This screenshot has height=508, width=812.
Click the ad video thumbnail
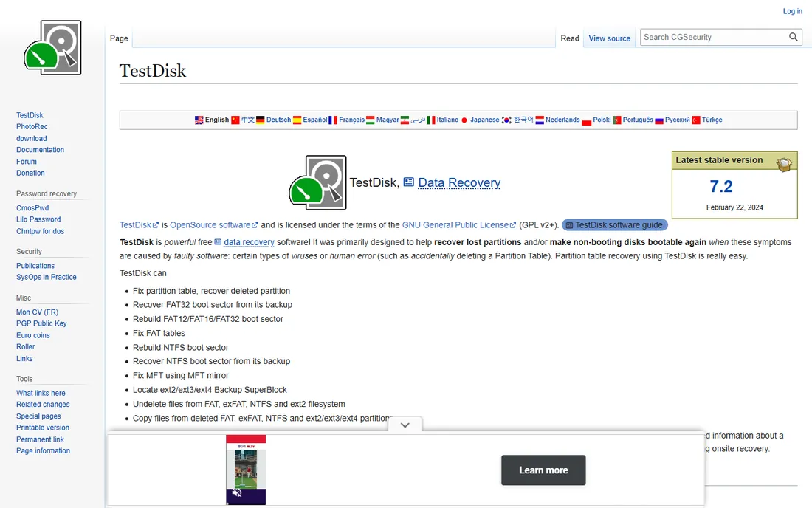click(246, 470)
